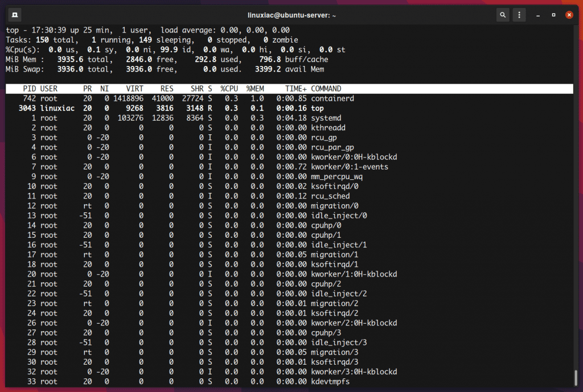Click the new tab icon in titlebar
This screenshot has width=583, height=392.
pos(15,15)
